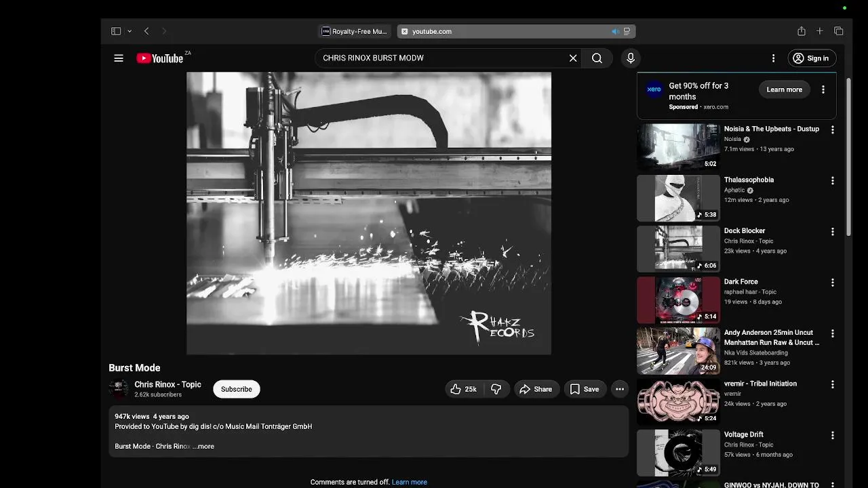Play the Voltage Drift thumbnail

[x=678, y=453]
